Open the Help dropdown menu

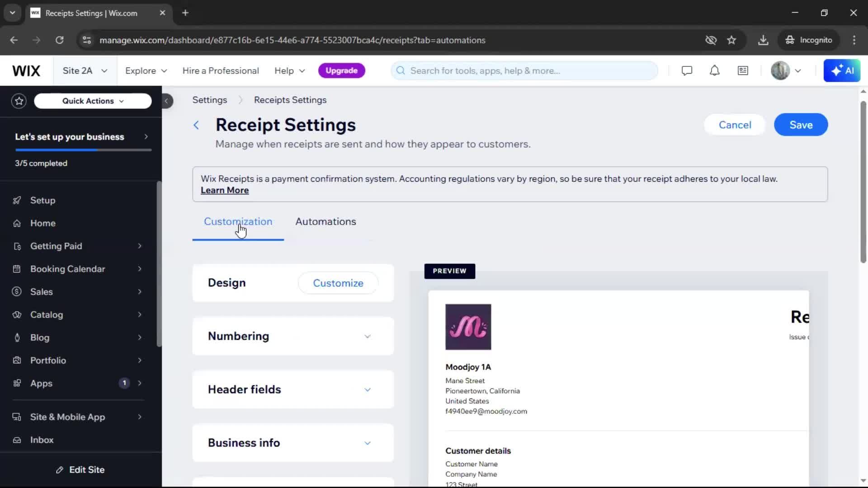tap(290, 71)
